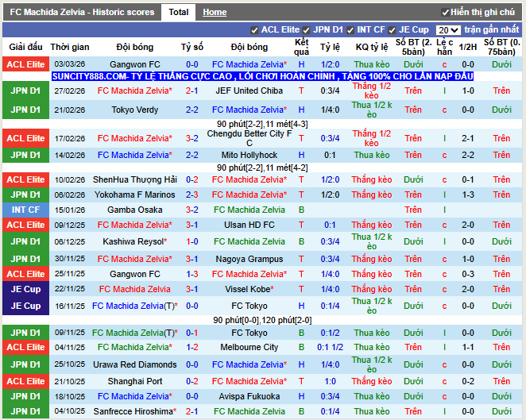Toggle the JE Cup filter checkbox

click(x=392, y=30)
